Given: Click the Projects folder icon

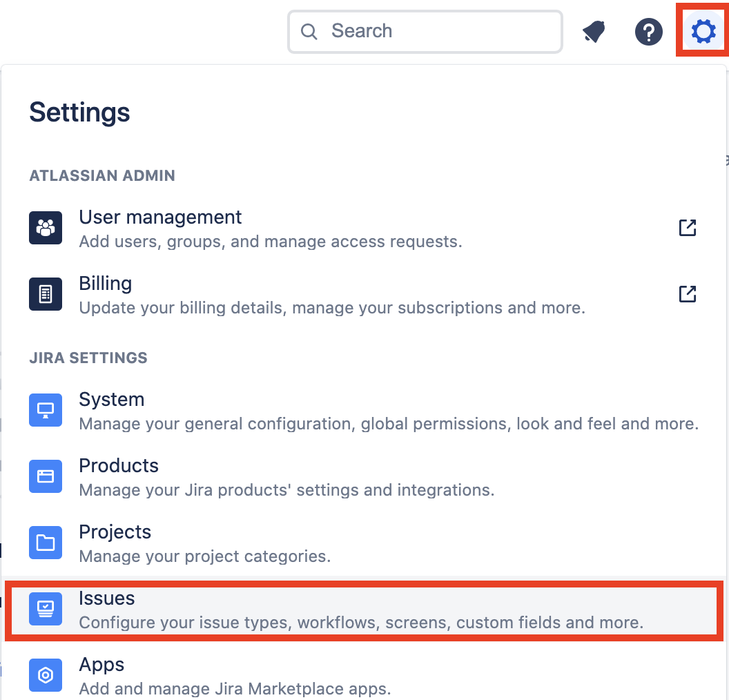Looking at the screenshot, I should 46,543.
